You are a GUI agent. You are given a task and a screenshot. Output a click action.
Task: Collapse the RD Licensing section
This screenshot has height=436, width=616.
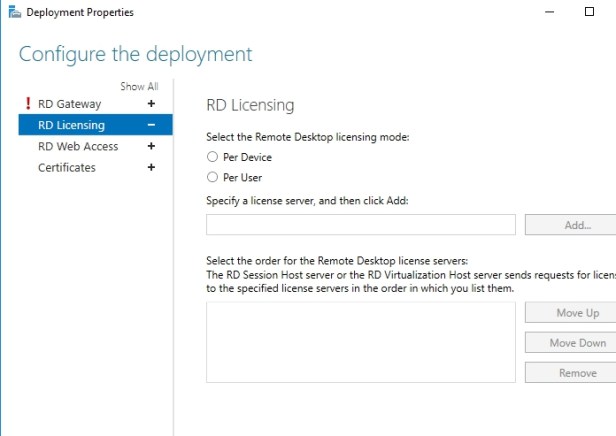pyautogui.click(x=151, y=125)
